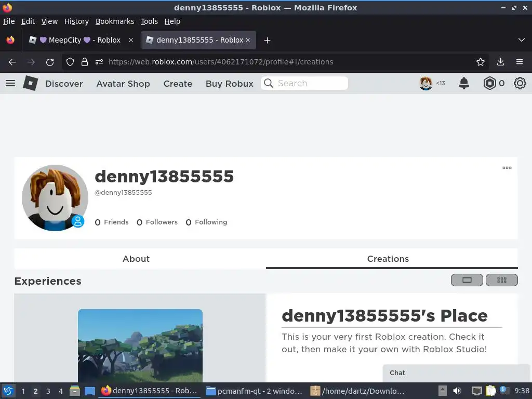Image resolution: width=532 pixels, height=399 pixels.
Task: Switch to workspace 1 in taskbar
Action: [x=23, y=391]
